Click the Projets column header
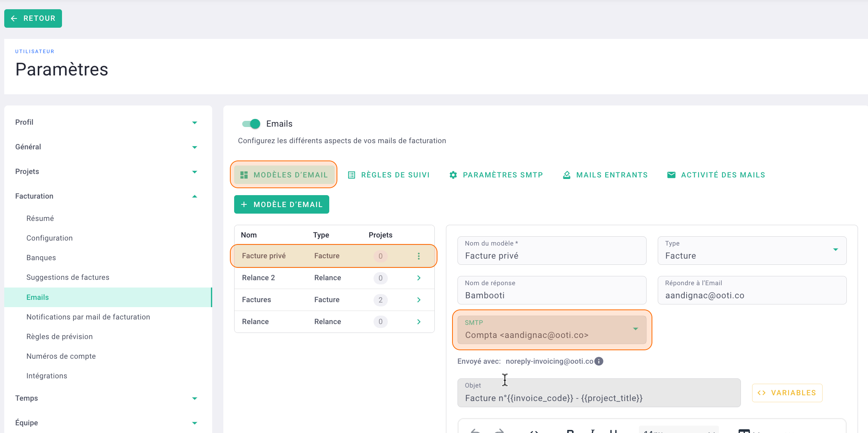868x433 pixels. tap(380, 235)
